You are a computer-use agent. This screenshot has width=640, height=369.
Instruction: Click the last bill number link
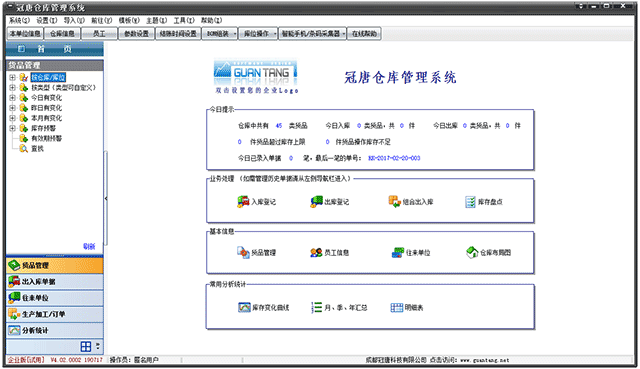pos(394,158)
